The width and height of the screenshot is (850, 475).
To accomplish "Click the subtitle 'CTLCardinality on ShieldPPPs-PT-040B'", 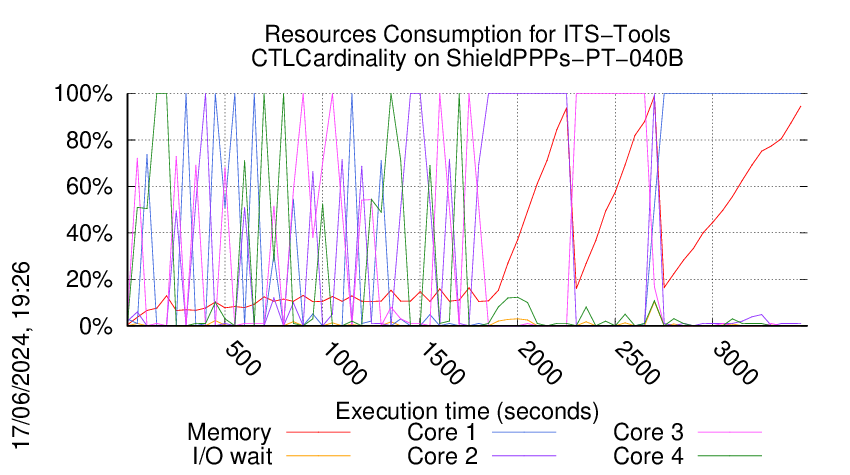I will pyautogui.click(x=467, y=58).
